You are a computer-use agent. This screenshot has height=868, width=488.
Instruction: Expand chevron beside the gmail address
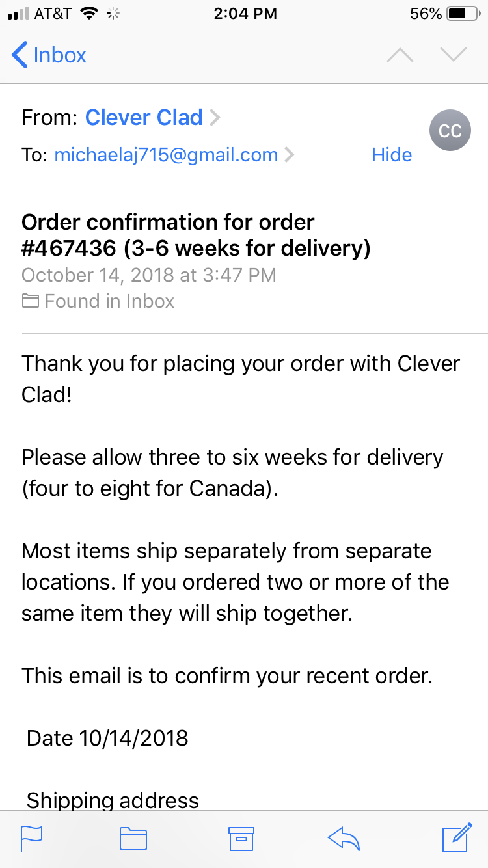pos(290,156)
